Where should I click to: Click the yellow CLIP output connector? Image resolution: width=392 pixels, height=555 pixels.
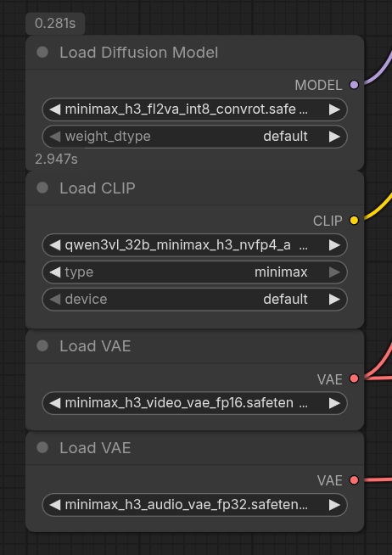[354, 221]
